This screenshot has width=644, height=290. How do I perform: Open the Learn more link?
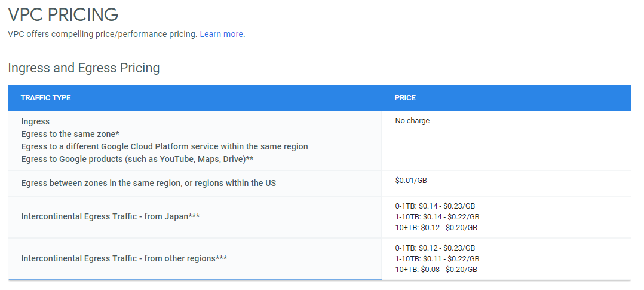pyautogui.click(x=221, y=34)
